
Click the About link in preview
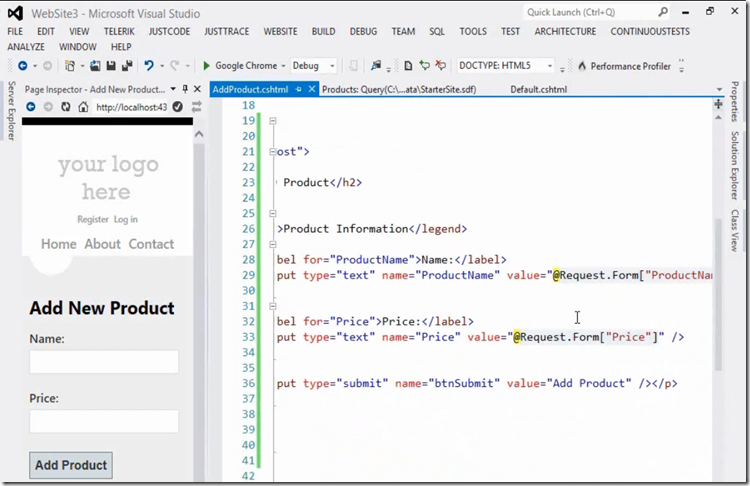coord(102,244)
